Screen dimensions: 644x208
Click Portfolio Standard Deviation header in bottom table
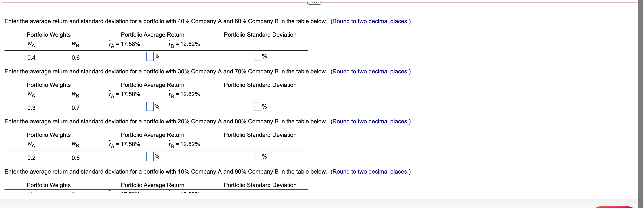260,185
